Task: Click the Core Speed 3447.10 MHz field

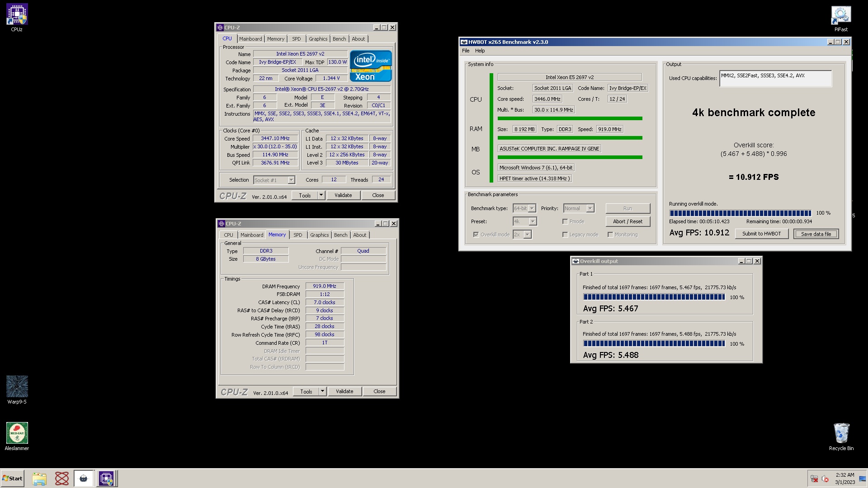Action: [275, 139]
